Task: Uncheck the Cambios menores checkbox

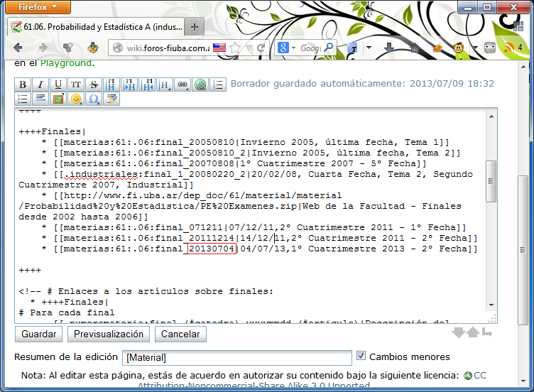Action: click(361, 356)
